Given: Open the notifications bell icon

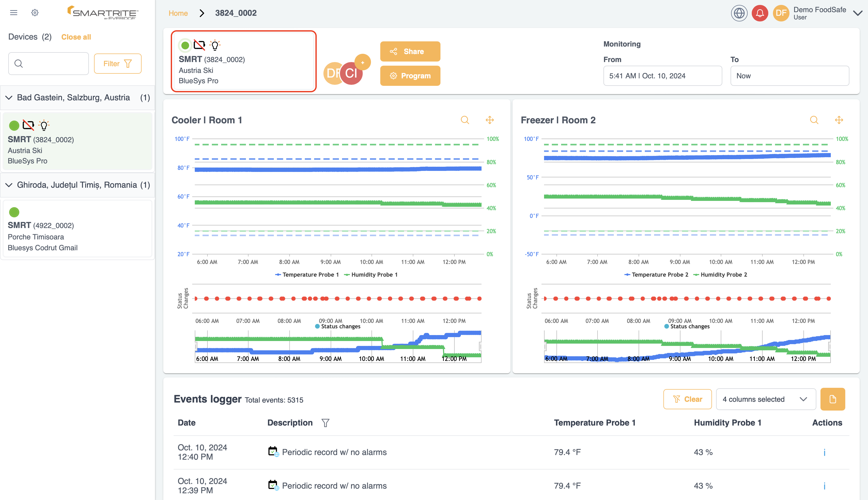Looking at the screenshot, I should [760, 13].
